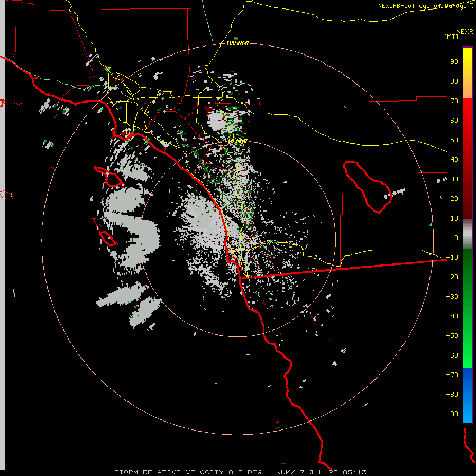Click the 80 value on the velocity scale
This screenshot has width=476, height=476.
point(454,81)
